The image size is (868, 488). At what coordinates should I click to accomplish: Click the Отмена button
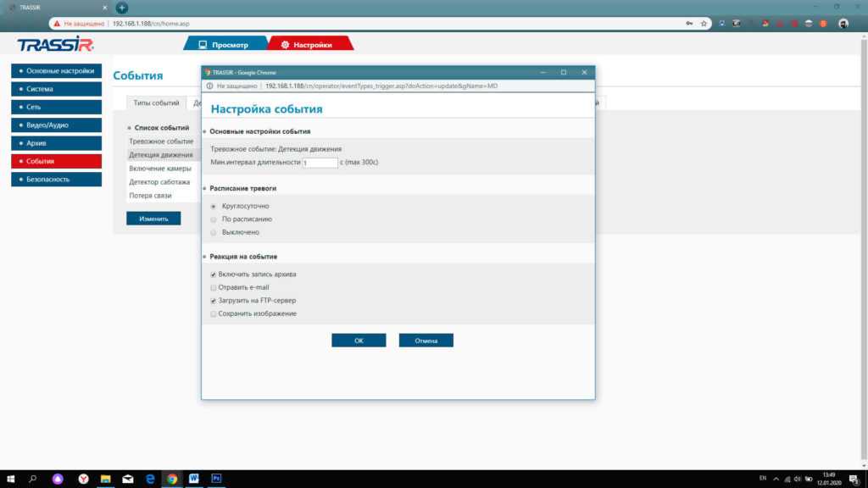pos(426,341)
